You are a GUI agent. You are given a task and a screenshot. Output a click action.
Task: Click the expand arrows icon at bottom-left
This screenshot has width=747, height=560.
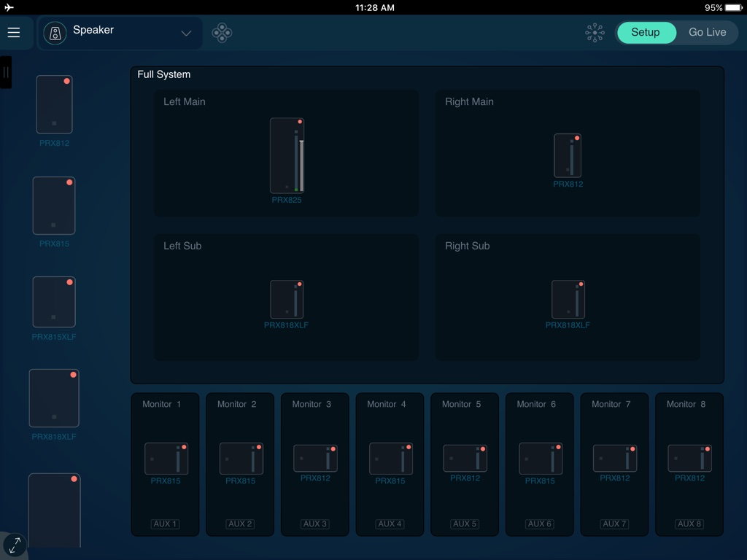coord(15,545)
